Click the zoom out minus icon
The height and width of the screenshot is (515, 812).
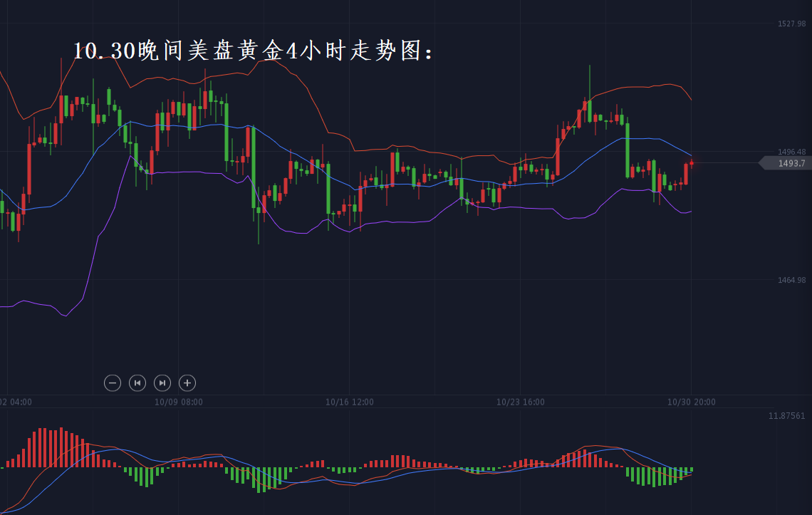[113, 383]
